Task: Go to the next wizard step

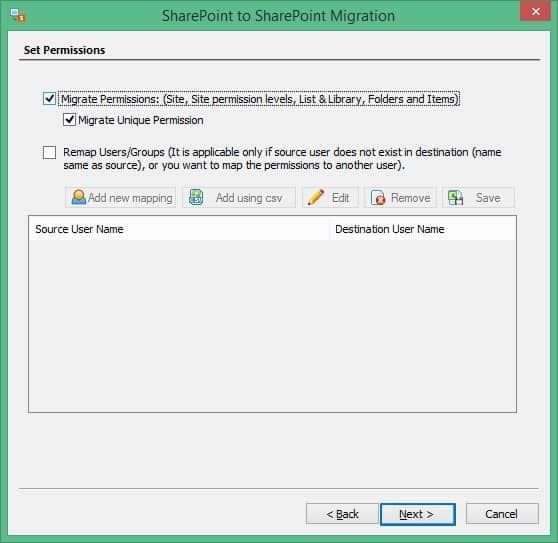Action: tap(418, 514)
